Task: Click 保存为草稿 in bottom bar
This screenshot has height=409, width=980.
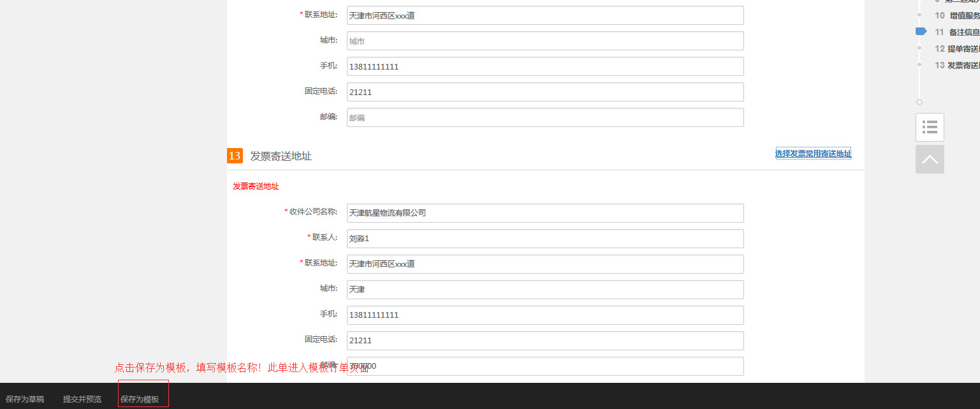Action: tap(25, 399)
